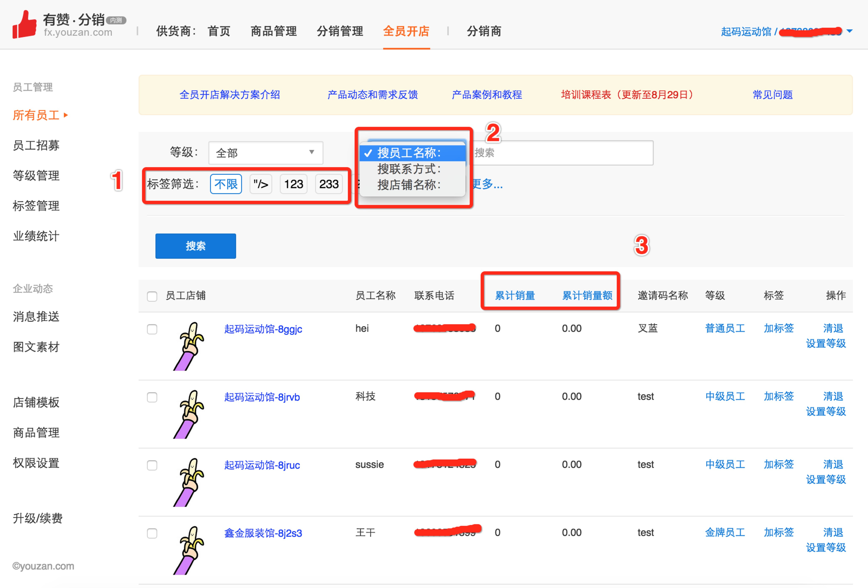868x588 pixels.
Task: Select the checkbox for sussie's store row
Action: pos(152,466)
